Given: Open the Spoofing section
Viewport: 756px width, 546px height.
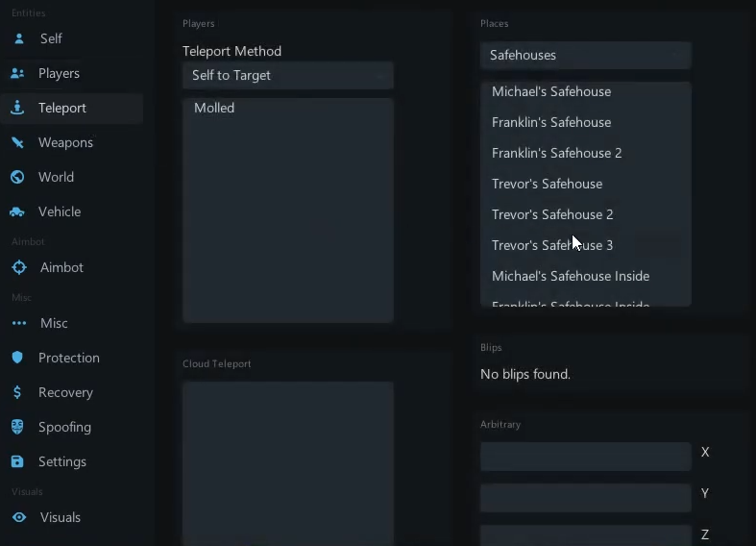Looking at the screenshot, I should pos(64,427).
